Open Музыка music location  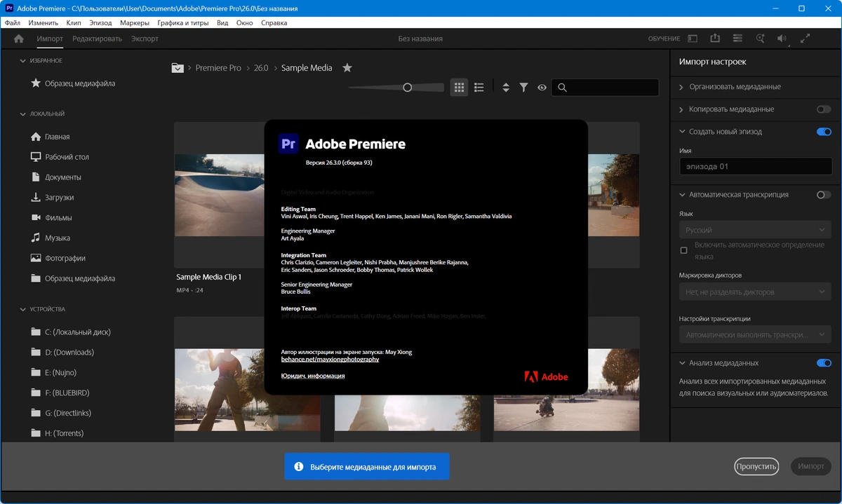pos(51,238)
